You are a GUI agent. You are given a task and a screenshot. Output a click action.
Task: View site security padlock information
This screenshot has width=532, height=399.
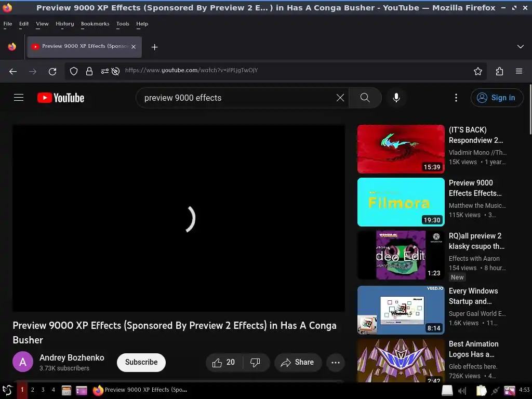[89, 71]
